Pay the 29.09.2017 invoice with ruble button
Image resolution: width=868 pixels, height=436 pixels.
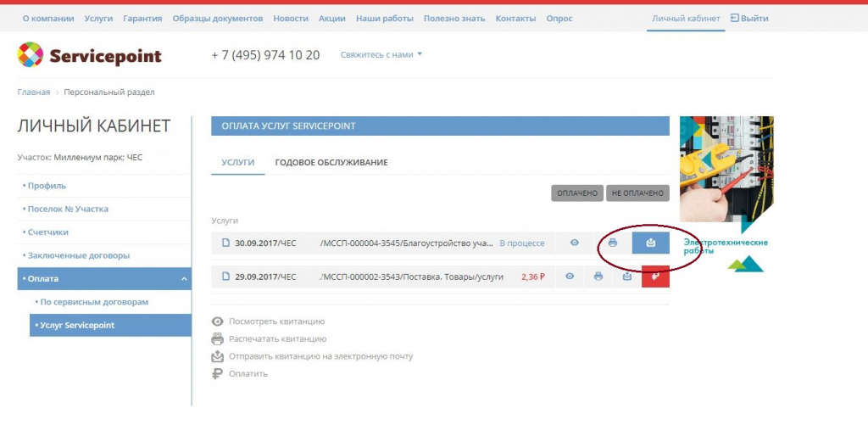pyautogui.click(x=655, y=277)
